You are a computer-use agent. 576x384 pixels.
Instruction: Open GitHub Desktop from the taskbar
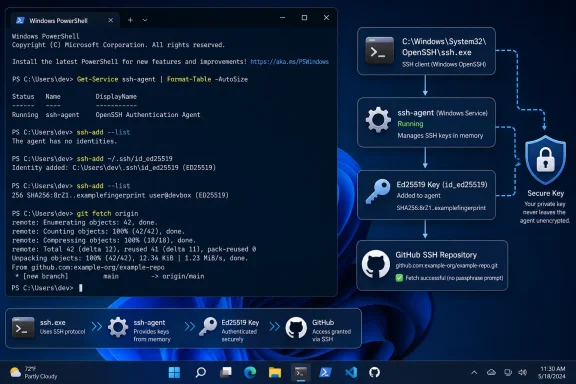point(374,373)
